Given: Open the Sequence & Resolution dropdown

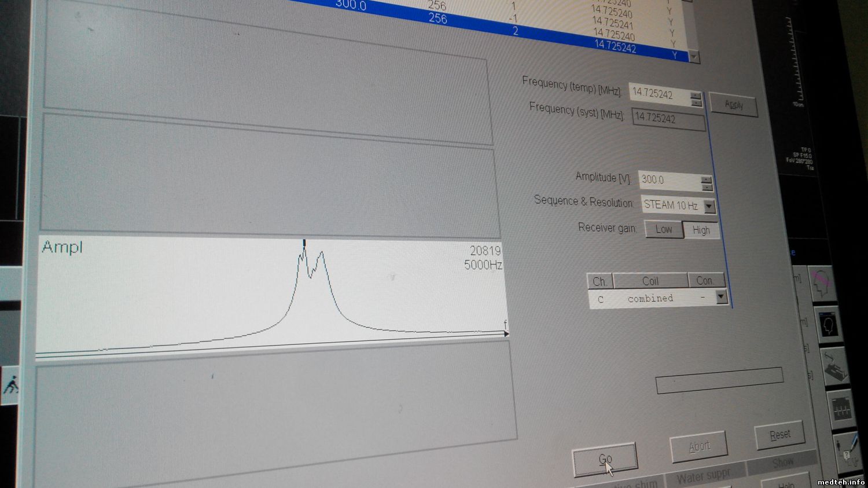Looking at the screenshot, I should point(709,207).
